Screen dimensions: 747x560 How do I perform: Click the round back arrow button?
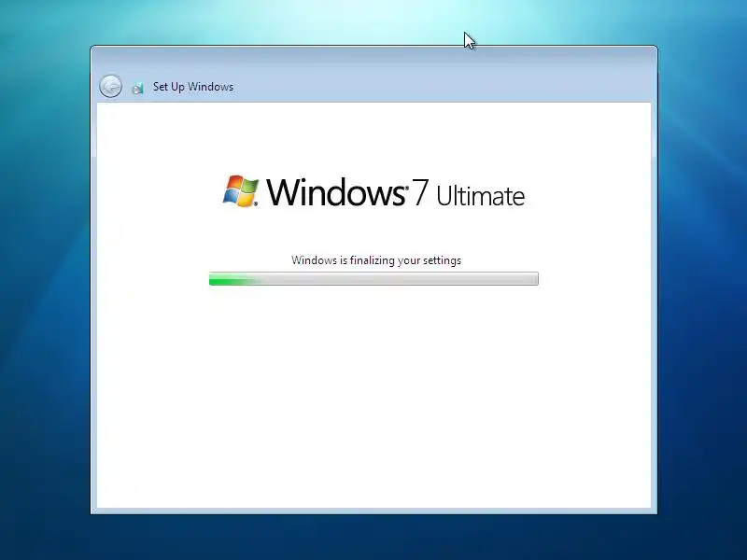(110, 87)
